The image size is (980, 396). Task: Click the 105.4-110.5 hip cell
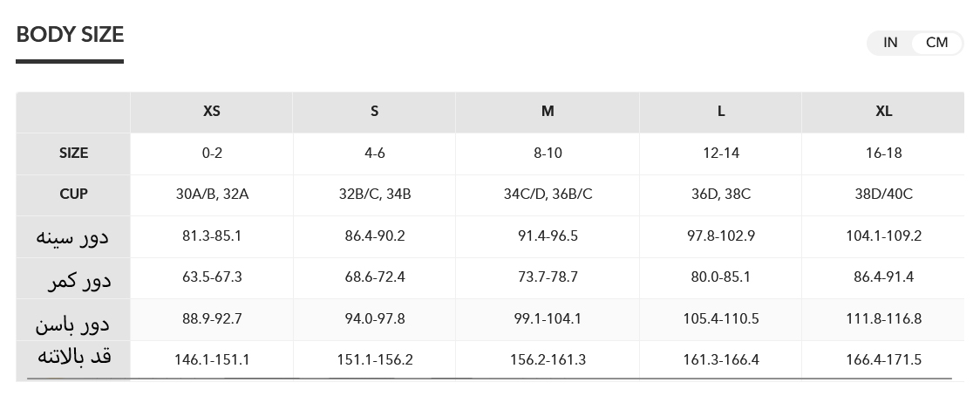721,318
